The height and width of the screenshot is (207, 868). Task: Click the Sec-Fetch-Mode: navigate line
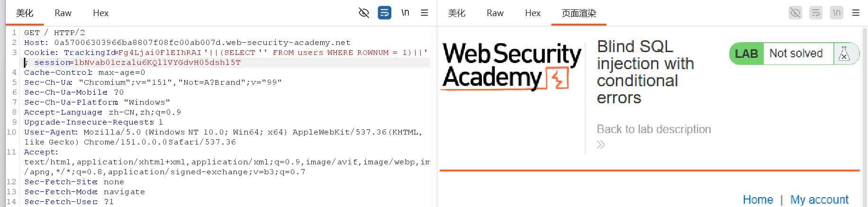tap(84, 192)
